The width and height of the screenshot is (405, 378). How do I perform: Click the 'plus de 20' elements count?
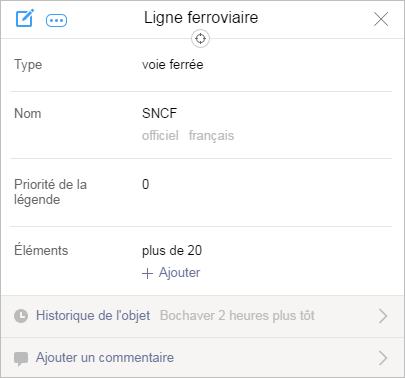(x=172, y=251)
